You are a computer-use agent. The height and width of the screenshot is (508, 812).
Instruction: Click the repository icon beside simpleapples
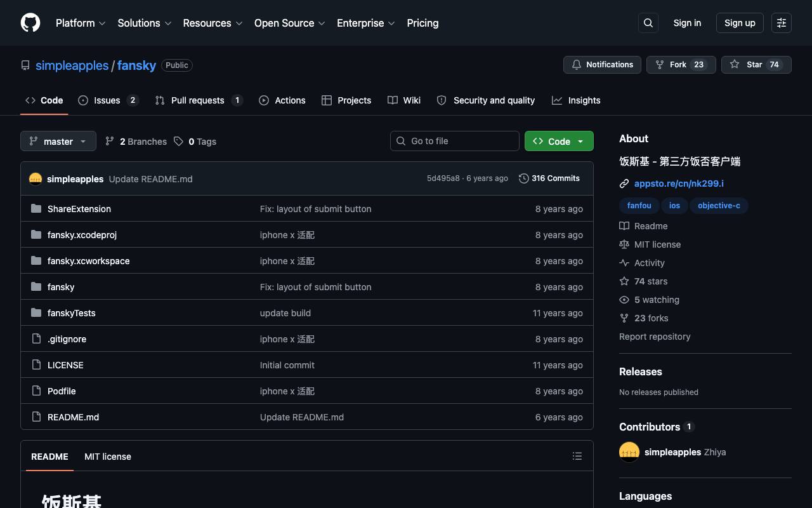coord(25,65)
